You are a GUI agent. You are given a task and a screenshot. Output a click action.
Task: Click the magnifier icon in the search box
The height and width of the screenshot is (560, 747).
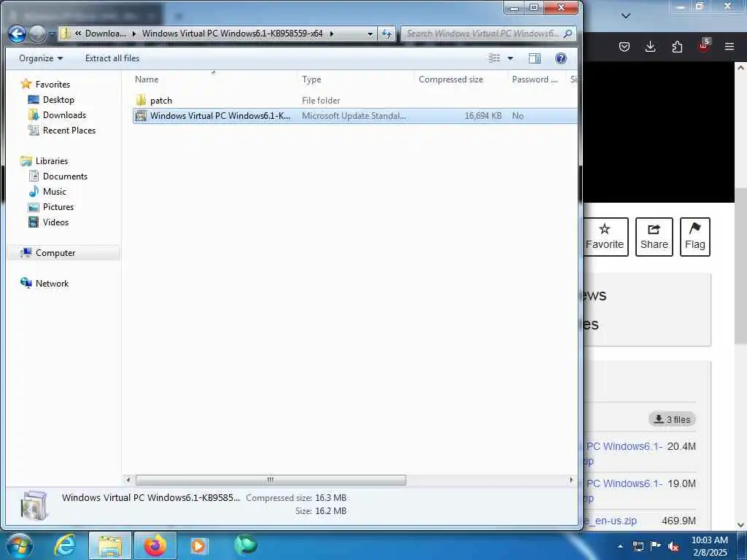pyautogui.click(x=568, y=34)
